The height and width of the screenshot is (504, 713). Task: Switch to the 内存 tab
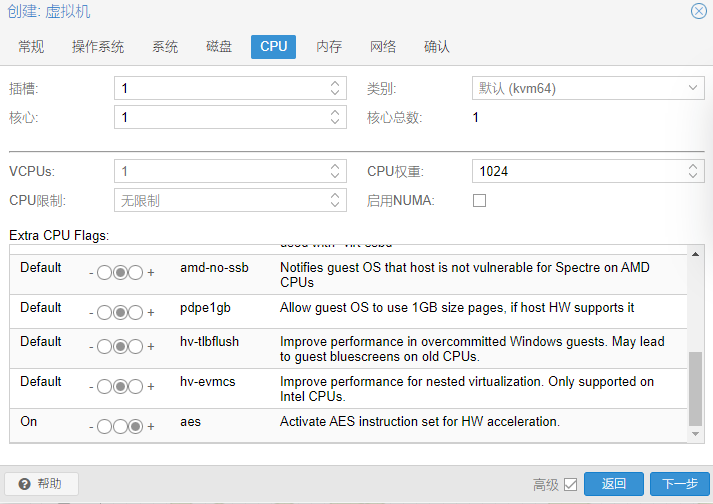(329, 47)
